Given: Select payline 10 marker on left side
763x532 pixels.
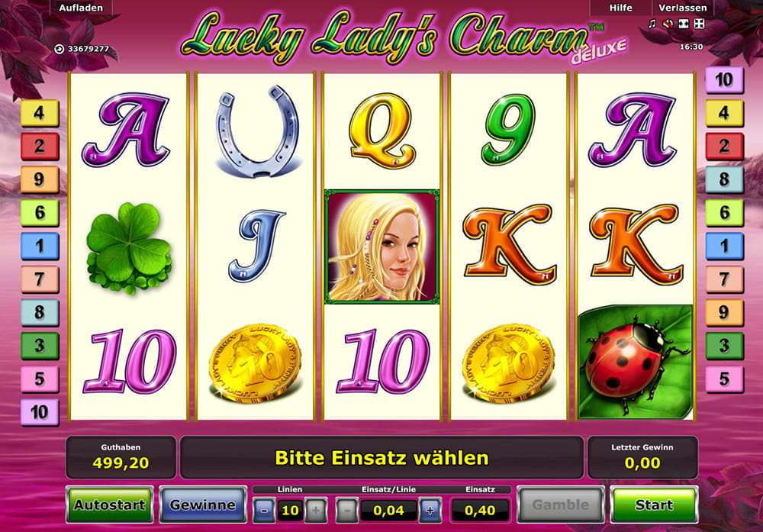Looking at the screenshot, I should pos(40,412).
